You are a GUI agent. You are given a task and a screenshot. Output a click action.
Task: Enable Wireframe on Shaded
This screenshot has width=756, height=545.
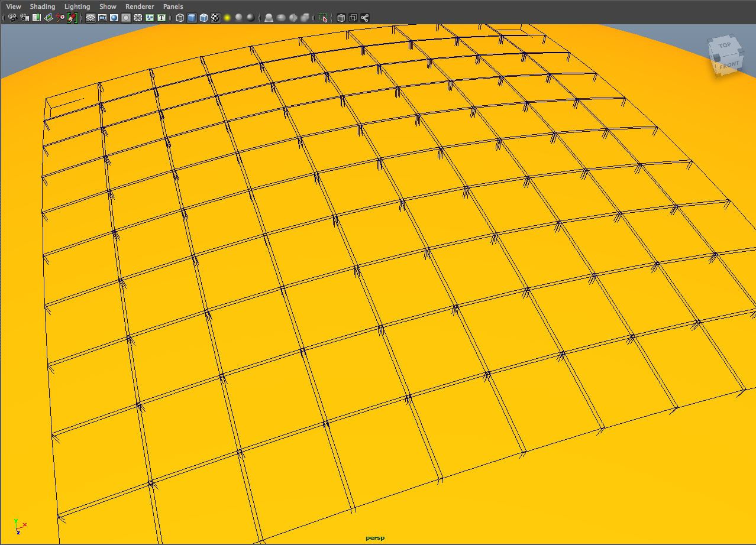(203, 18)
